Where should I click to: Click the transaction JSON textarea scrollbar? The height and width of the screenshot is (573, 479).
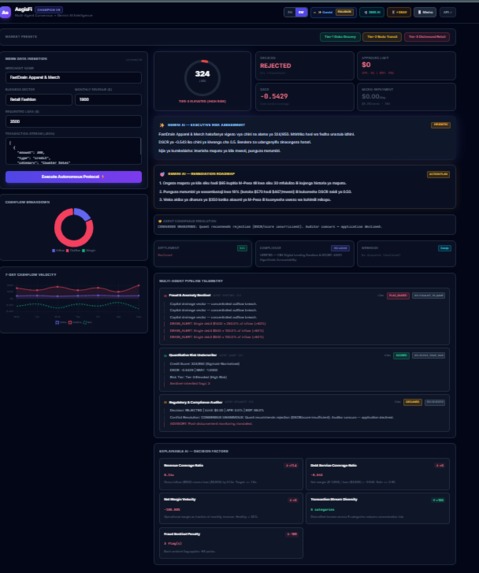[x=140, y=146]
